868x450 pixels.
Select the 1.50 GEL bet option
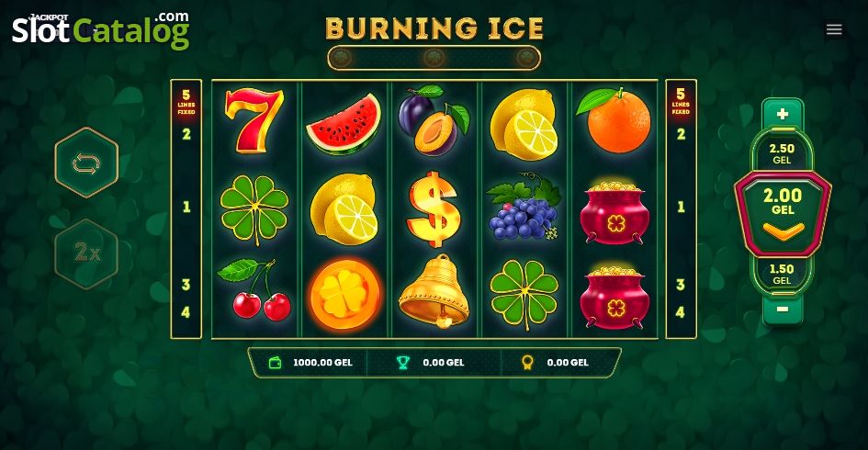coord(782,274)
